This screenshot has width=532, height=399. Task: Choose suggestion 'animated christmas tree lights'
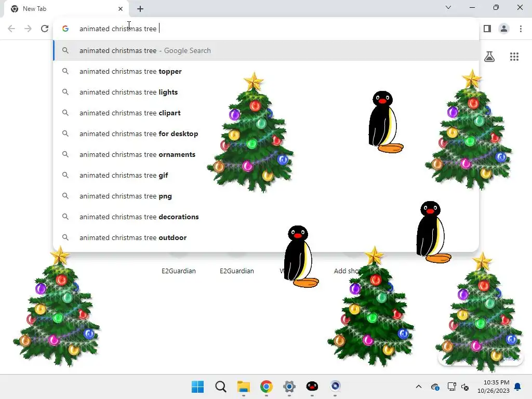tap(267, 92)
